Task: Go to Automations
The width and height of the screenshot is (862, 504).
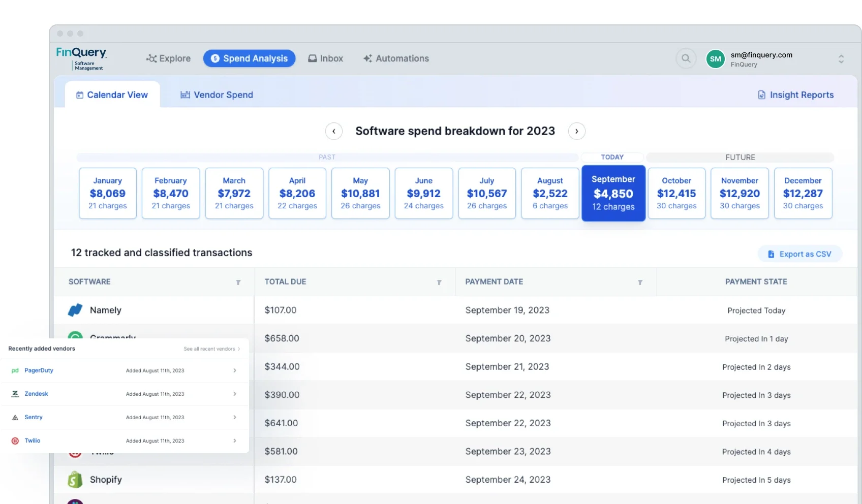Action: 396,58
